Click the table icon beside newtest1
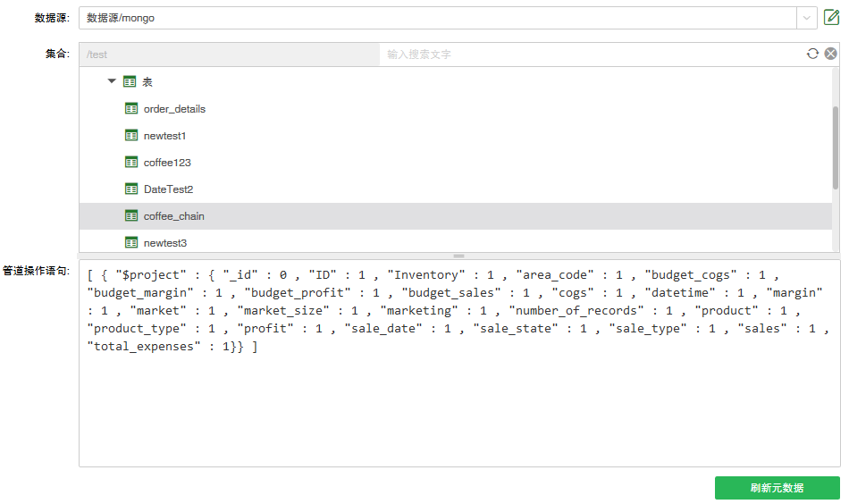The width and height of the screenshot is (849, 504). click(x=131, y=136)
